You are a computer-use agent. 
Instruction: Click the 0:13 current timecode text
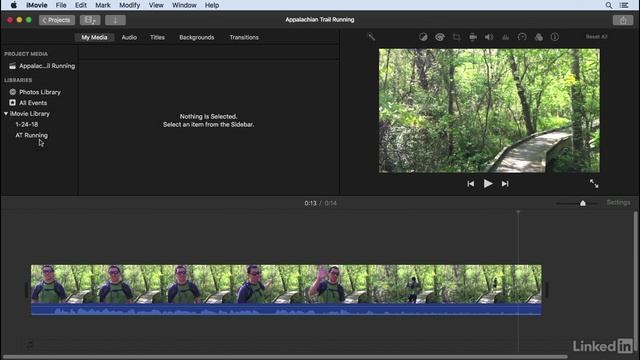pyautogui.click(x=310, y=203)
